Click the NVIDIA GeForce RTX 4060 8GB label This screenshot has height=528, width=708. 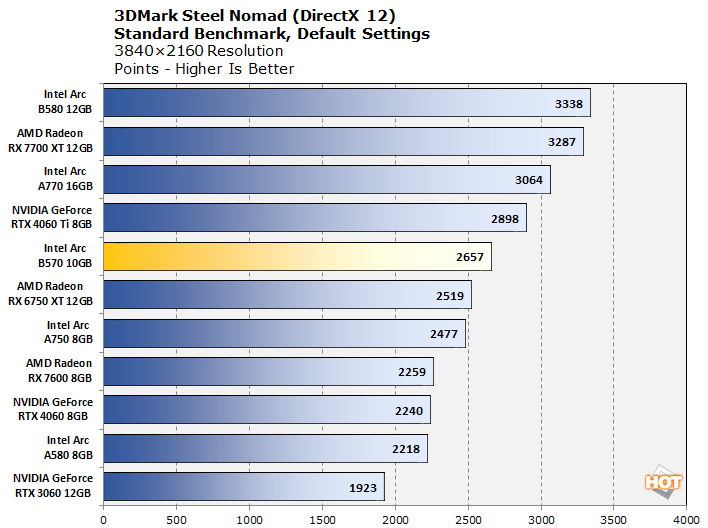point(53,409)
